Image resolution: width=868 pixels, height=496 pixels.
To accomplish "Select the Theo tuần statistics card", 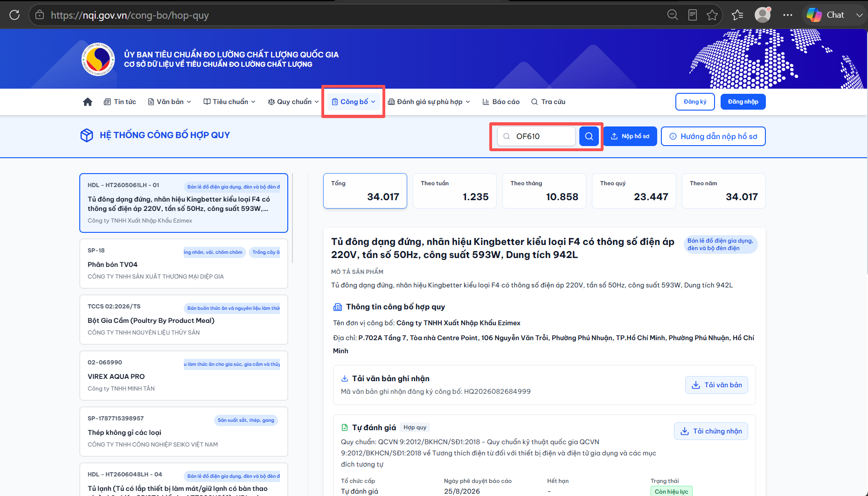I will 455,191.
